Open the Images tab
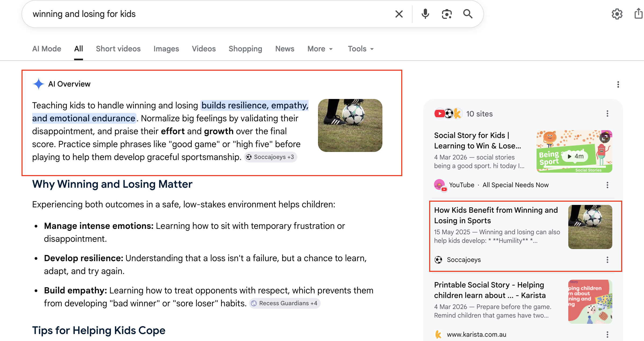Screen dimensions: 644x341 pos(166,49)
